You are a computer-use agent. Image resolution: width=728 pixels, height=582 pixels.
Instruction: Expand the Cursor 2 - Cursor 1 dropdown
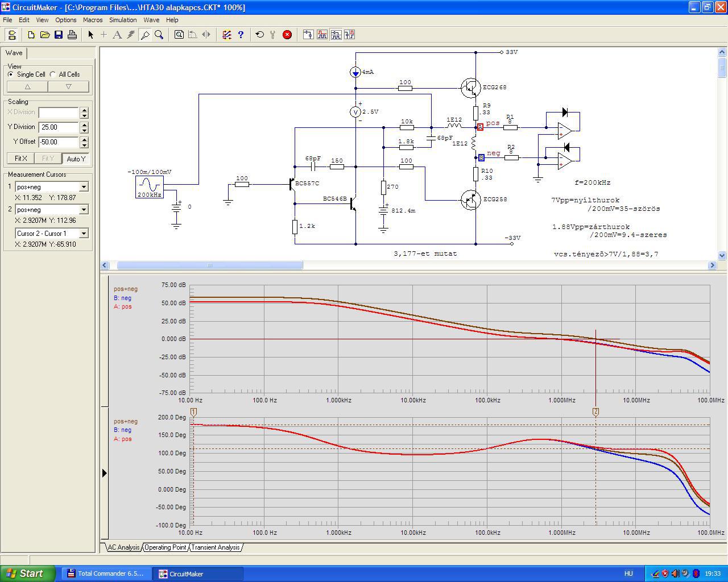(84, 234)
